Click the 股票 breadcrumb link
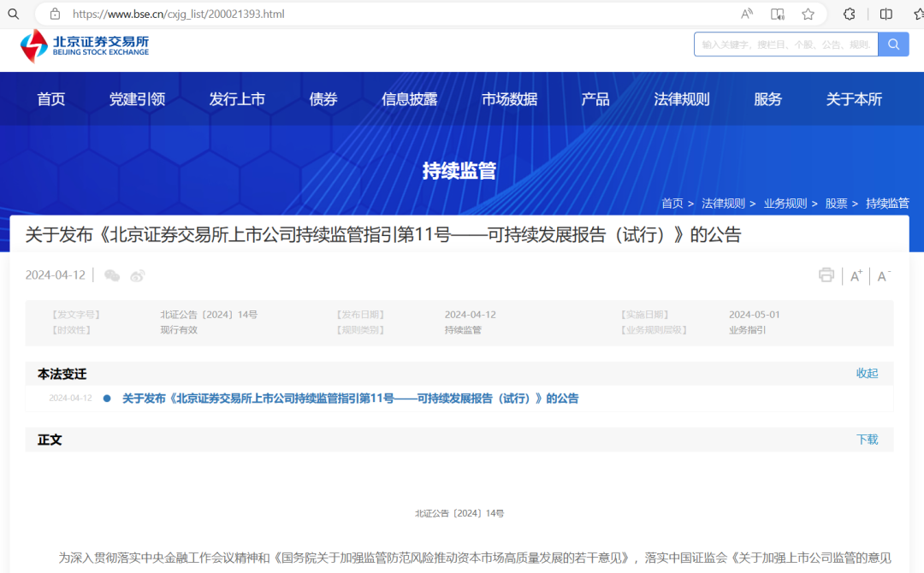The width and height of the screenshot is (924, 573). (836, 204)
